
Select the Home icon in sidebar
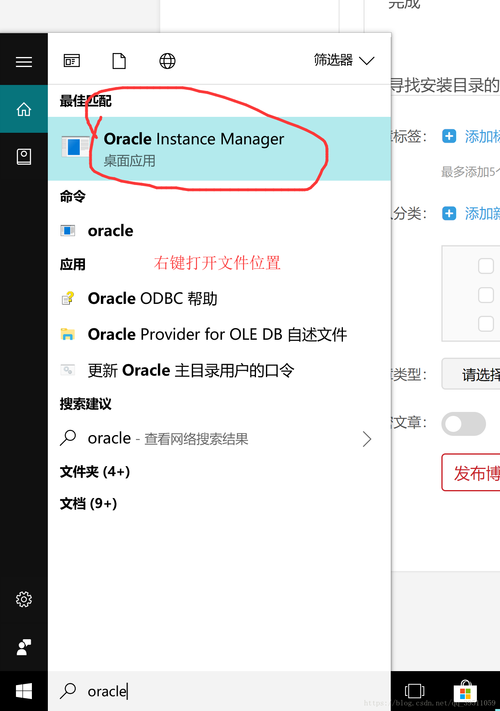click(x=24, y=109)
